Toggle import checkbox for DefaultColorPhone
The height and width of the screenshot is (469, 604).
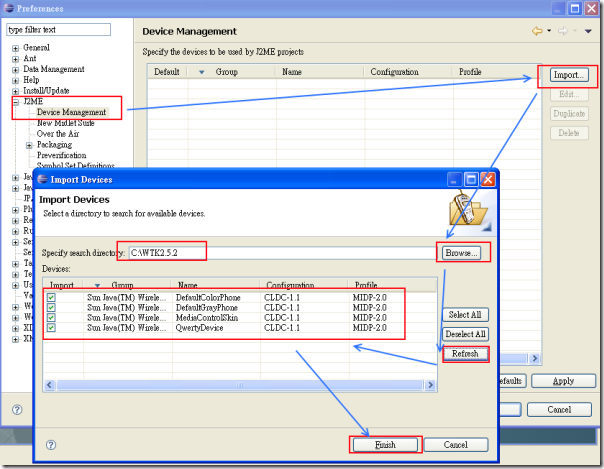click(x=51, y=297)
